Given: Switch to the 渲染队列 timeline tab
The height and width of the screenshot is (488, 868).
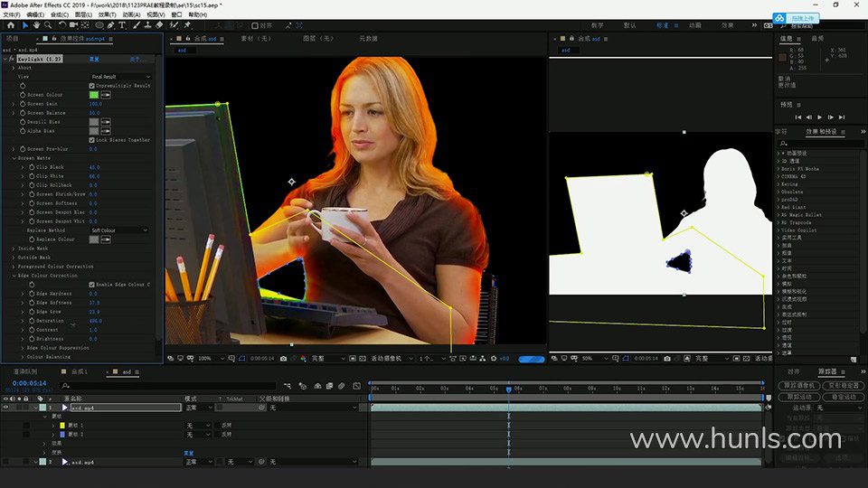Looking at the screenshot, I should 25,371.
